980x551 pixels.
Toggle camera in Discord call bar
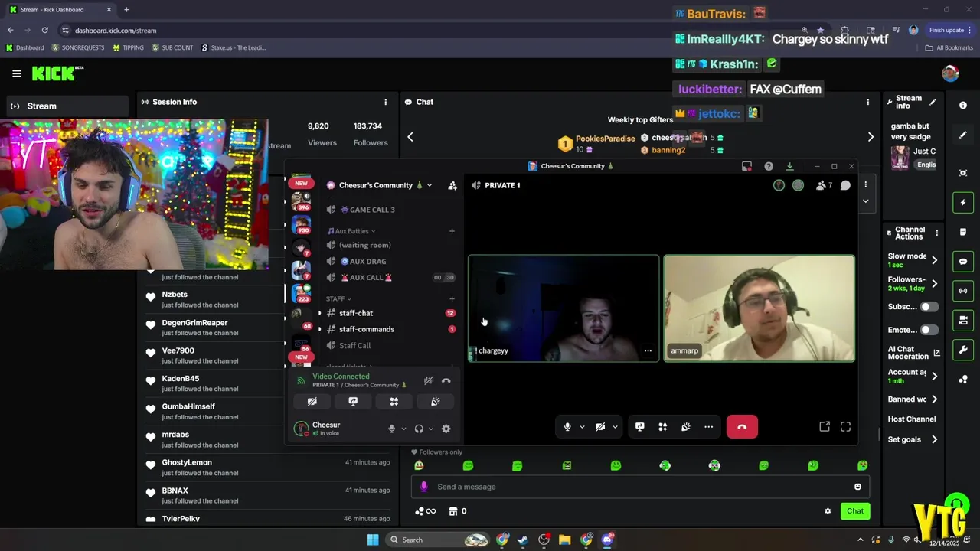coord(600,427)
